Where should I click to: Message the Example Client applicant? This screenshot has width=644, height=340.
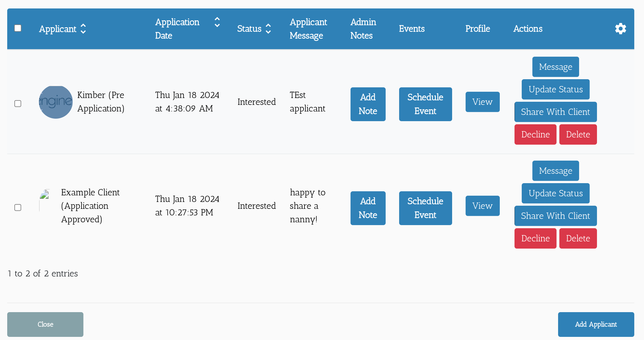coord(555,171)
